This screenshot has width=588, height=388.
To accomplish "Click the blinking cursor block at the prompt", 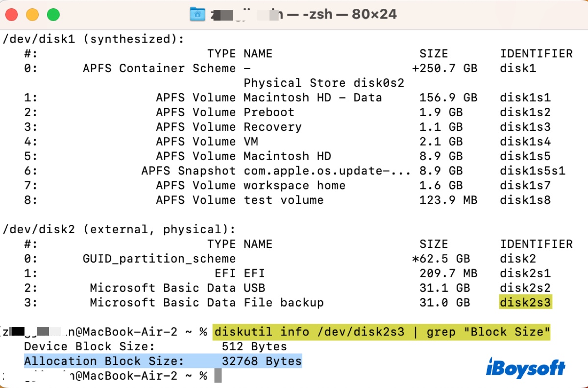I will click(218, 376).
